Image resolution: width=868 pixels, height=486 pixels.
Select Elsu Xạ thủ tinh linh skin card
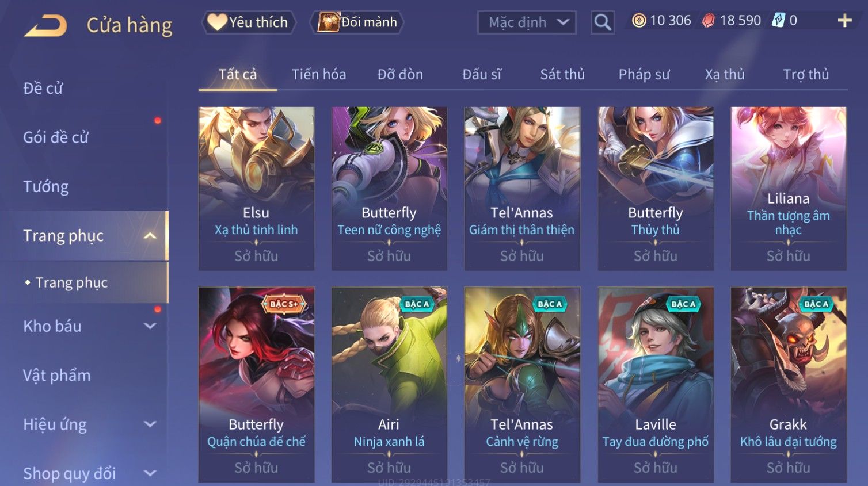(256, 188)
